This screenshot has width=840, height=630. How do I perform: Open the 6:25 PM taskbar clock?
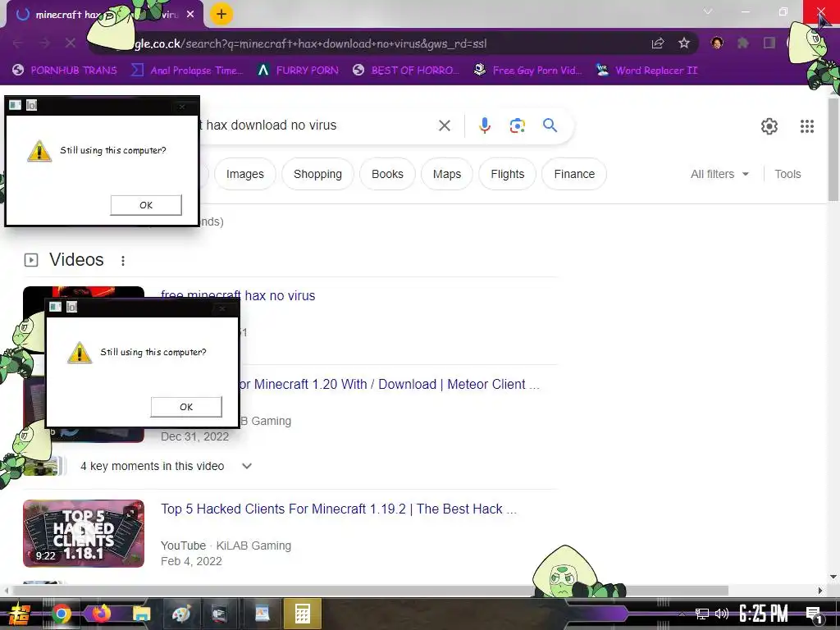tap(764, 614)
